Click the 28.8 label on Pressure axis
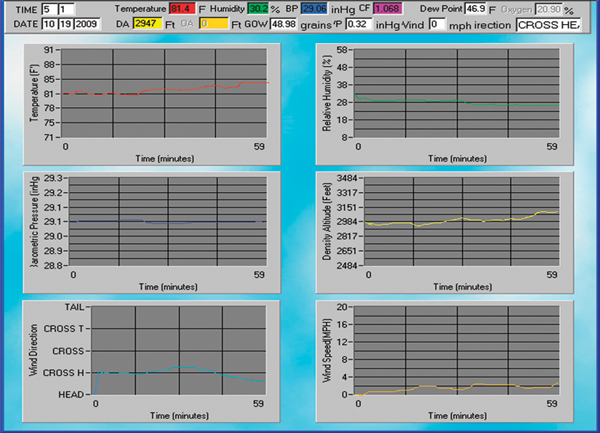 (53, 265)
